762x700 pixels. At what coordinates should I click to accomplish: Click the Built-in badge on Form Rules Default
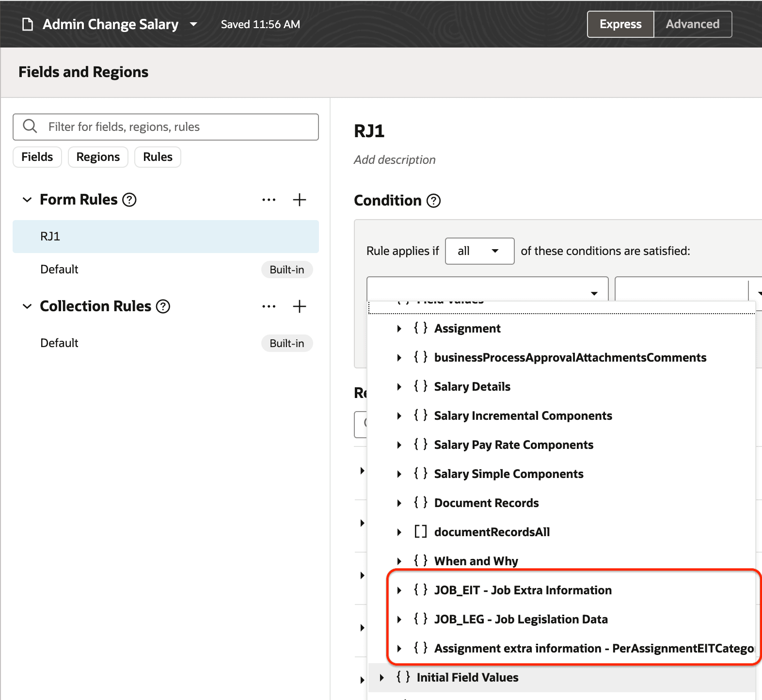pos(287,270)
